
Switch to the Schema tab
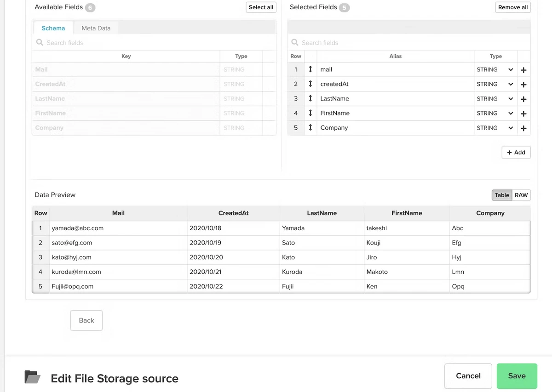[53, 28]
